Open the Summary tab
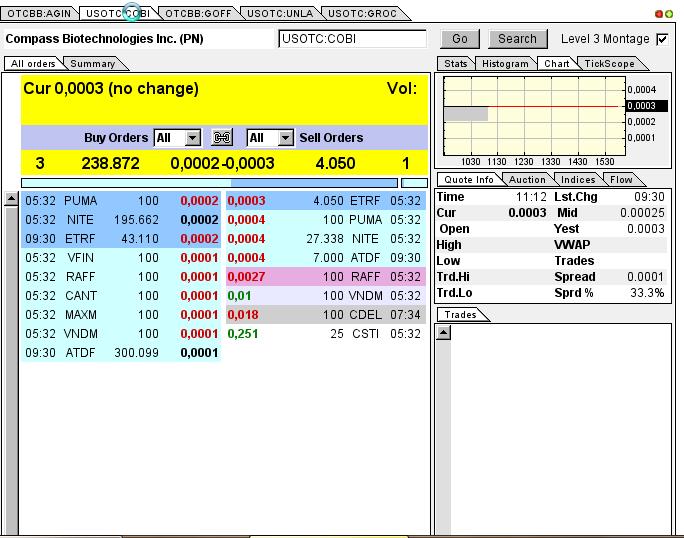This screenshot has width=684, height=538. tap(92, 64)
